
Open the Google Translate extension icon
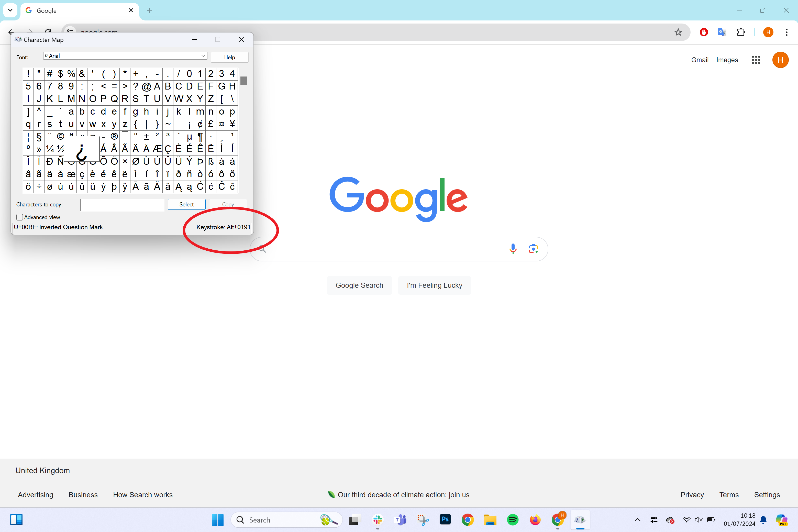[722, 32]
